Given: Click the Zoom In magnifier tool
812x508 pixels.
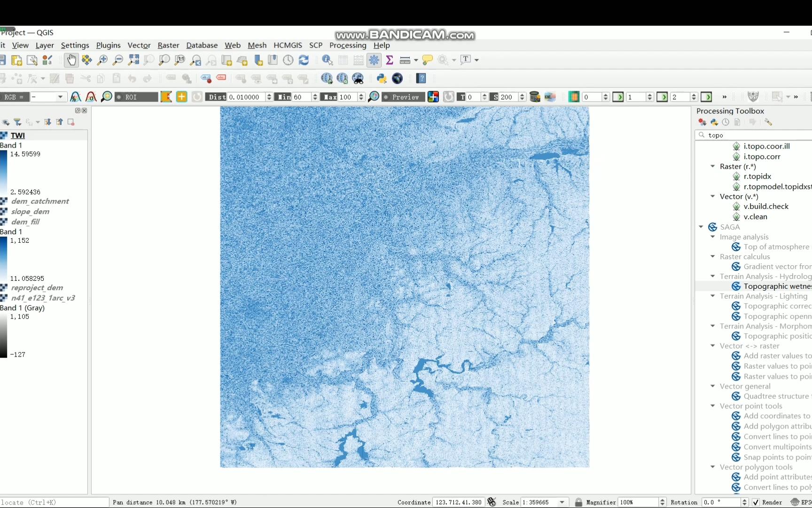Looking at the screenshot, I should point(102,60).
